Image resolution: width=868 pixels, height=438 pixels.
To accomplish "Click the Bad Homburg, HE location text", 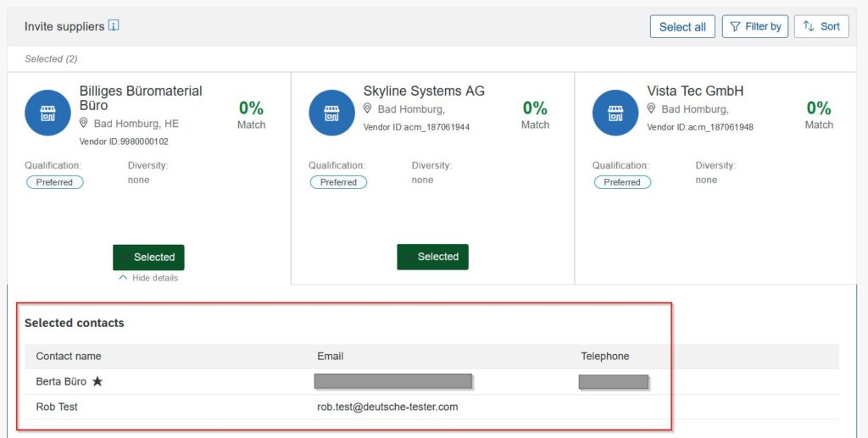I will point(136,124).
